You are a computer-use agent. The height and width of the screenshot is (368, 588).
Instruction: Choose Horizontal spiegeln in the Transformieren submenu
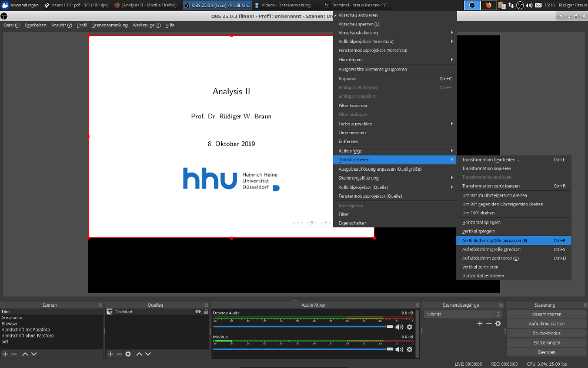coord(514,223)
